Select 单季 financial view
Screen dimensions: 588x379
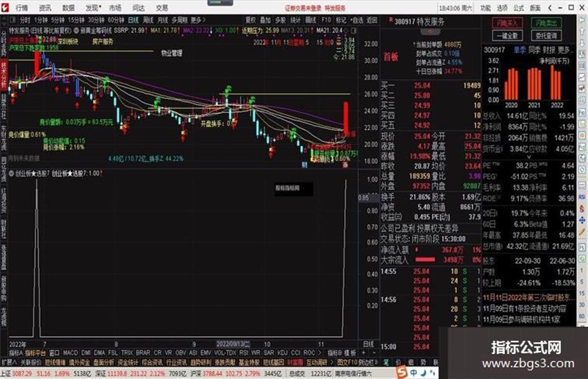point(520,50)
